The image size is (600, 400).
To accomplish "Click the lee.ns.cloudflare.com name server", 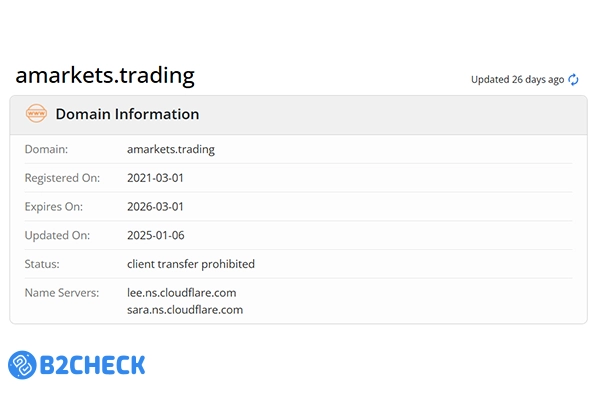I will (x=183, y=293).
